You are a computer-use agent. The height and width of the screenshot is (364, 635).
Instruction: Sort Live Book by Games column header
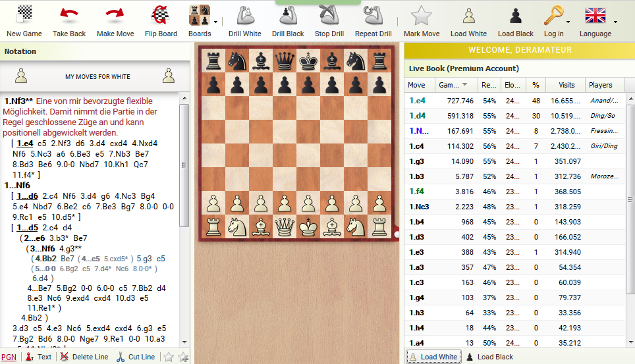[x=453, y=85]
